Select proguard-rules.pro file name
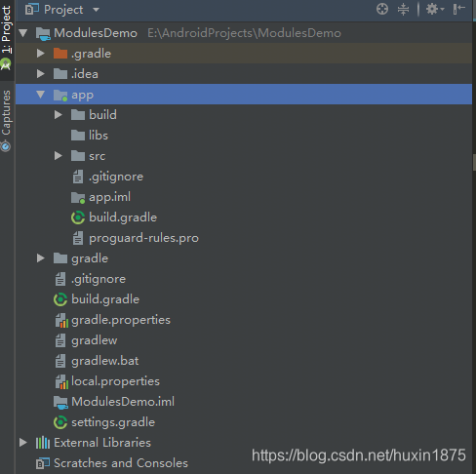 [143, 238]
